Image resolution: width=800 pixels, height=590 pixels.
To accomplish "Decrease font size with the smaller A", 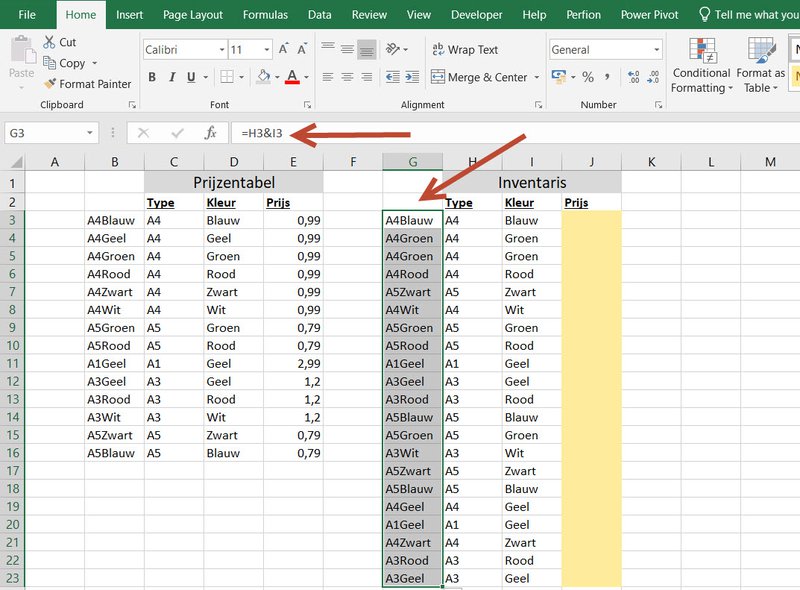I will click(x=302, y=49).
